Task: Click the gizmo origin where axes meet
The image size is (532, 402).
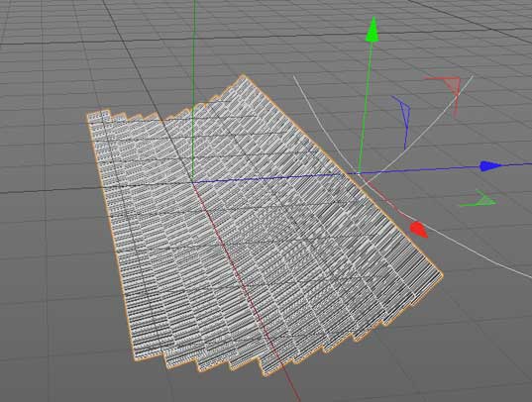Action: 359,173
